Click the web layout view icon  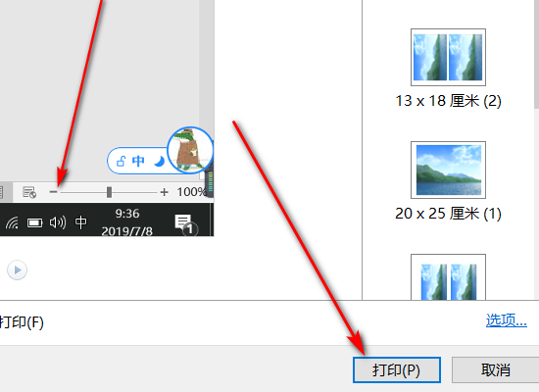click(x=29, y=192)
